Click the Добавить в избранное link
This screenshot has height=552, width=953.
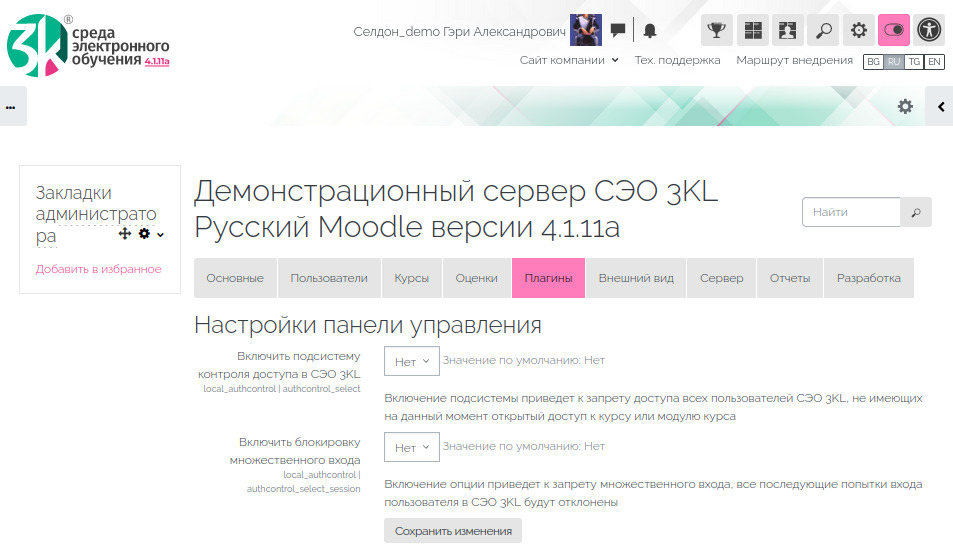point(98,269)
